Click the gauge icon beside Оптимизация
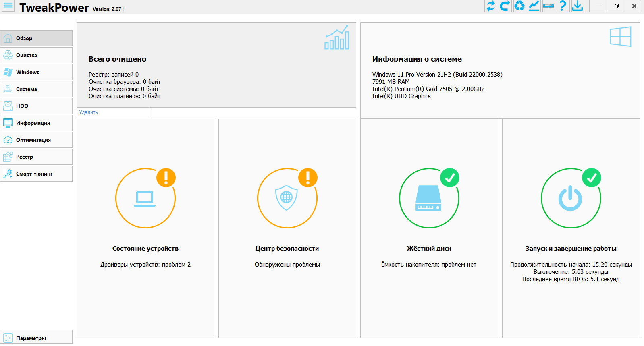Image resolution: width=644 pixels, height=346 pixels. tap(8, 140)
